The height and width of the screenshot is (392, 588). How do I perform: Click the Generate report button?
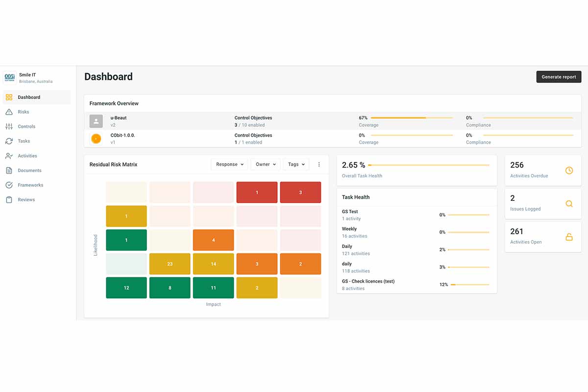[x=559, y=77]
